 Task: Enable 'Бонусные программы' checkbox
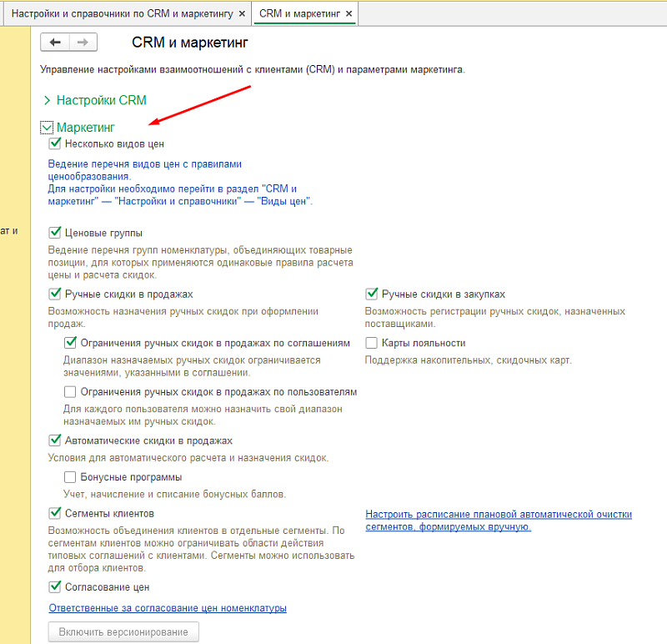coord(71,477)
